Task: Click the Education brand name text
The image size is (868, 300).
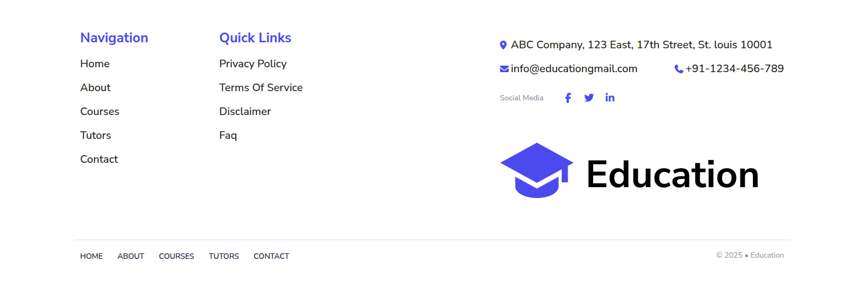Action: [672, 175]
